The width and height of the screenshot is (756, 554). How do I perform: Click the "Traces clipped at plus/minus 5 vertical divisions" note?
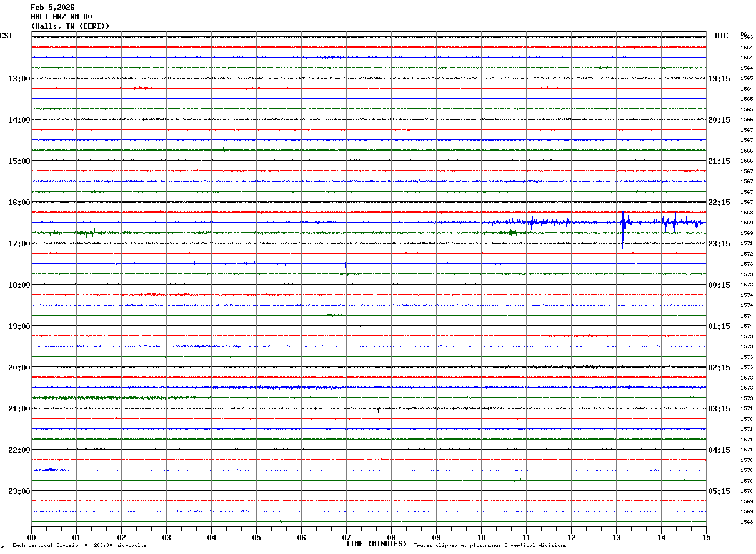coord(490,546)
